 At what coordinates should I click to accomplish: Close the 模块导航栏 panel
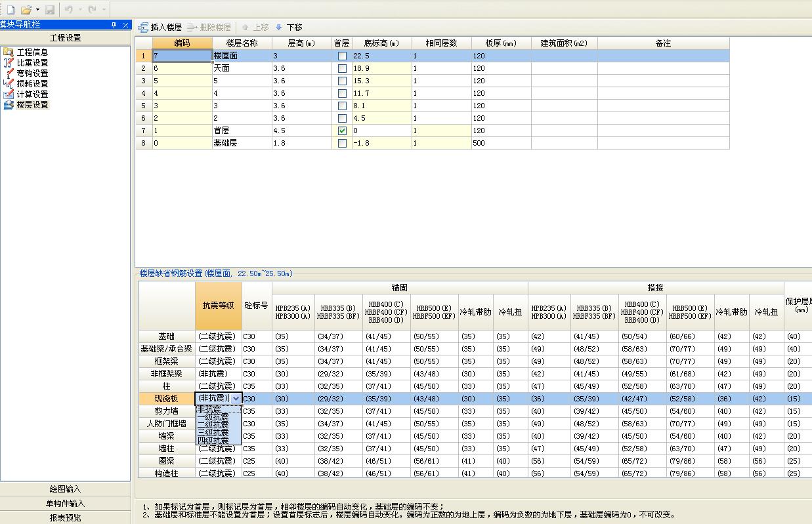click(x=125, y=25)
